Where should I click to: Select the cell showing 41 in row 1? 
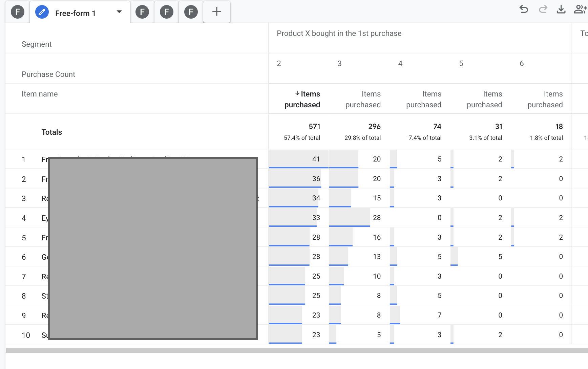[x=316, y=159]
